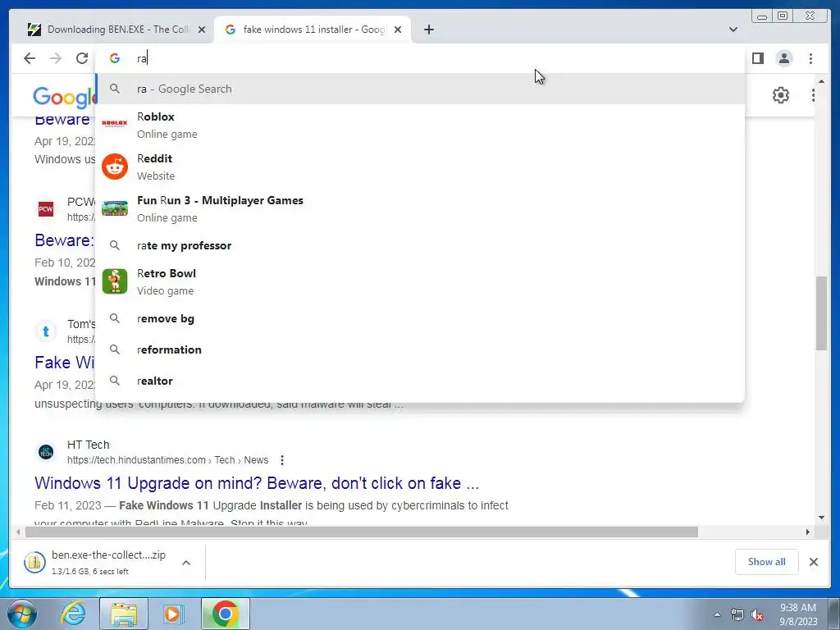This screenshot has width=840, height=630.
Task: Choose the Reddit website suggestion
Action: 420,167
